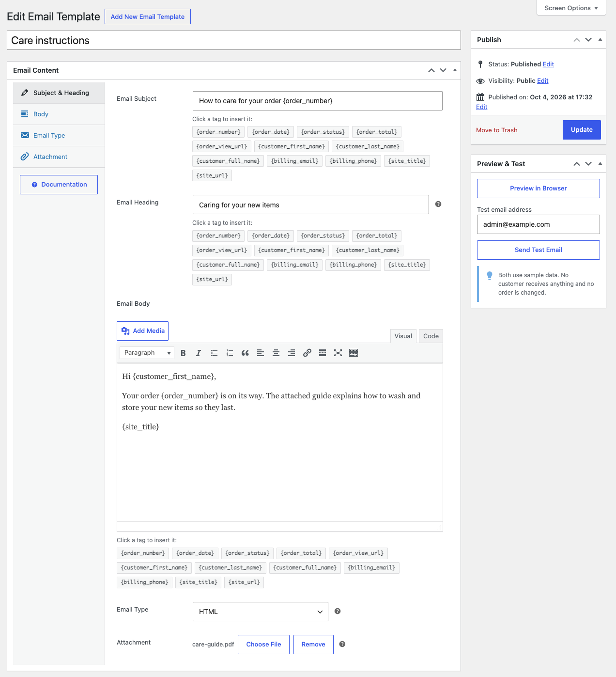Insert Read More tag icon
Screen dimensions: 616x677
(323, 353)
